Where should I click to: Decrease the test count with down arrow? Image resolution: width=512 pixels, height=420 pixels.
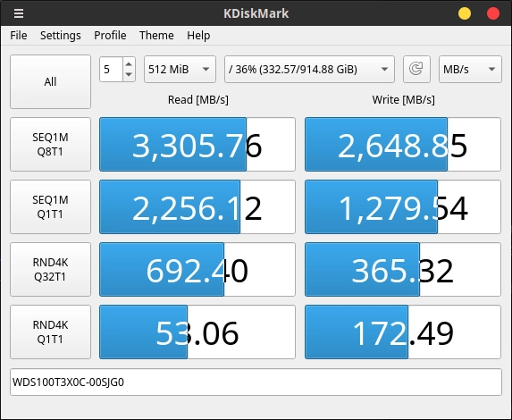tap(129, 75)
